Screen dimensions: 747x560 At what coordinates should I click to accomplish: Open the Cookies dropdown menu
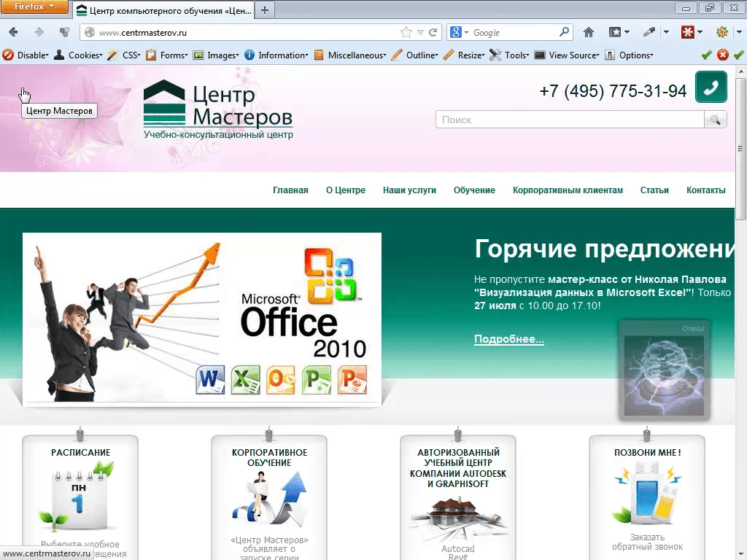click(78, 55)
